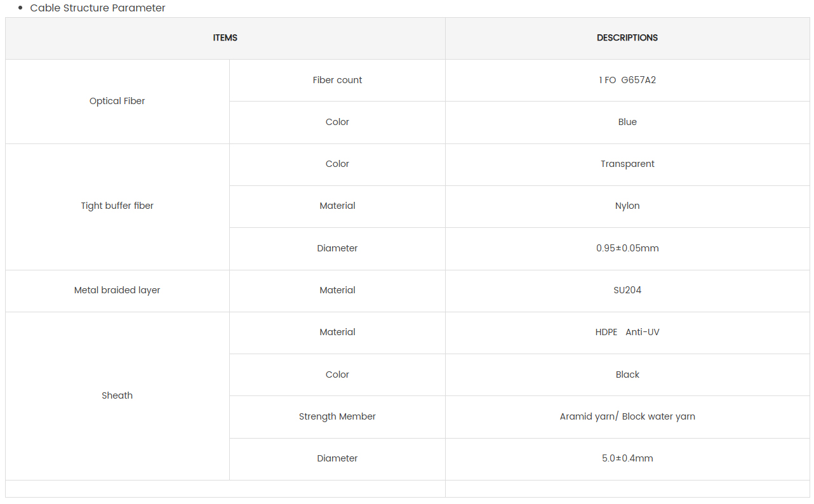Viewport: 814px width, 504px height.
Task: Click the 0.95±0.05mm diameter value
Action: point(627,249)
